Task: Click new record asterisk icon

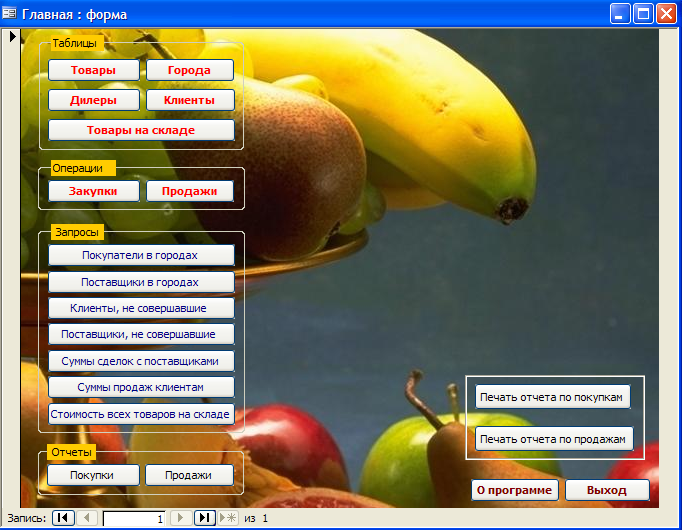Action: [228, 518]
